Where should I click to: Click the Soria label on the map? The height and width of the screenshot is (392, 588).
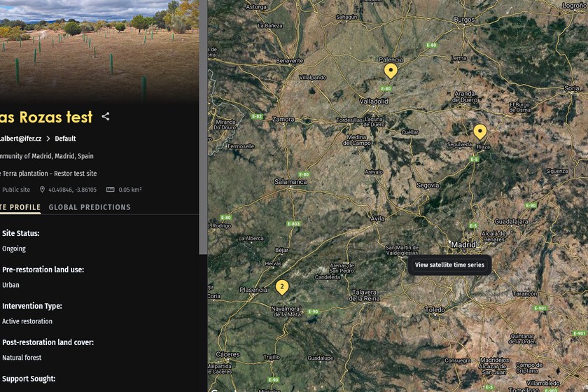[x=571, y=88]
